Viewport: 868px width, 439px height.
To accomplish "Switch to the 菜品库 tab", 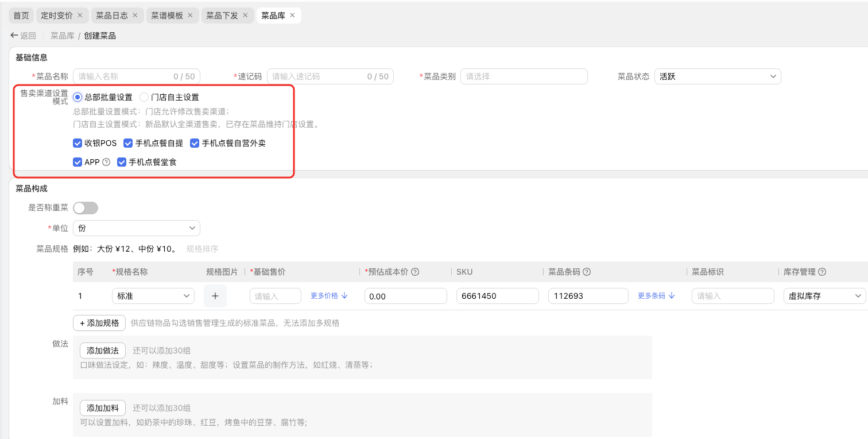I will tap(273, 16).
